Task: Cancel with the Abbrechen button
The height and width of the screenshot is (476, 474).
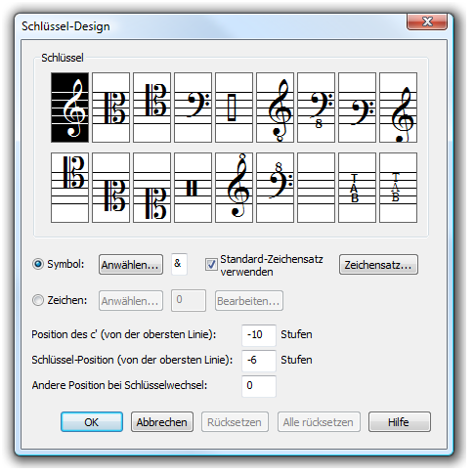Action: tap(162, 422)
